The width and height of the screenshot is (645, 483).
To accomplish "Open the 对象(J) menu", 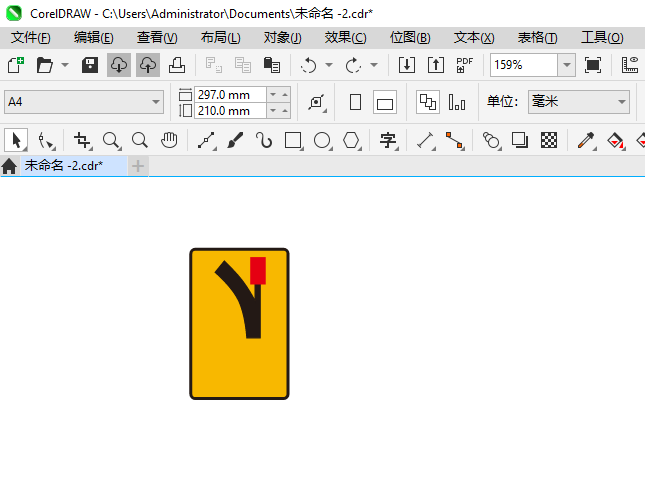I will coord(283,38).
